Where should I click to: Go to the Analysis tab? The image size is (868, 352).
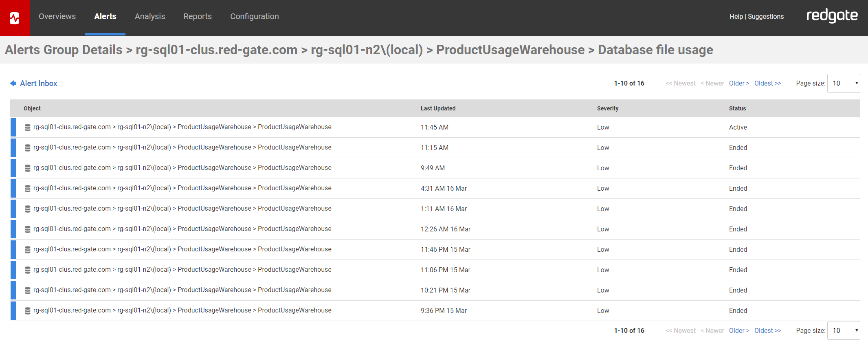click(x=150, y=17)
